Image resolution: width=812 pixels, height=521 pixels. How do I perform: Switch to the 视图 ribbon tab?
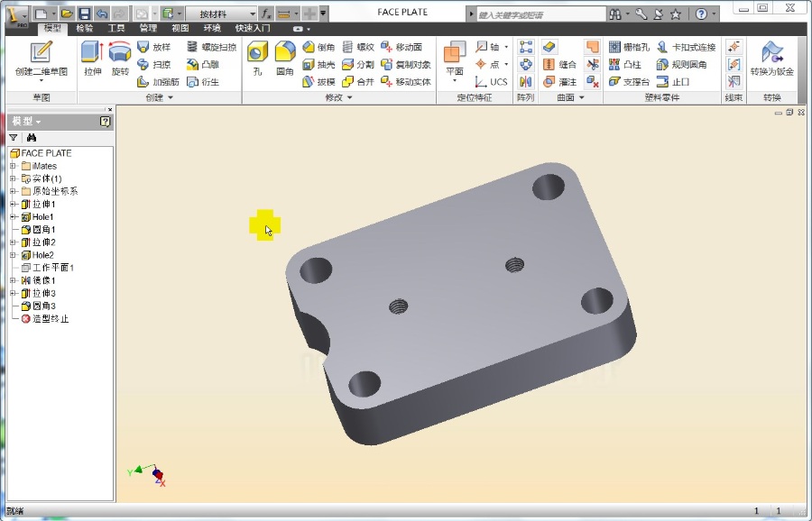click(x=180, y=28)
